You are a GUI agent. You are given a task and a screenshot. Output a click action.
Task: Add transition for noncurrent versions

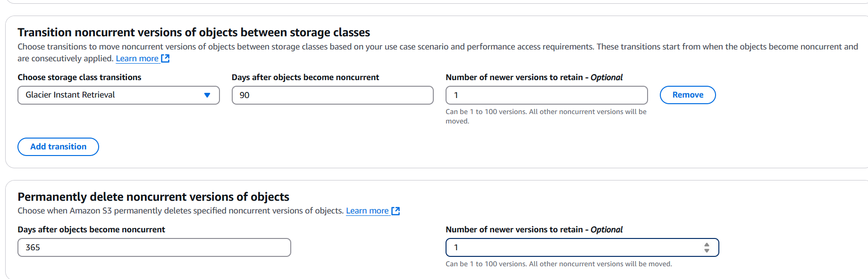pyautogui.click(x=58, y=147)
